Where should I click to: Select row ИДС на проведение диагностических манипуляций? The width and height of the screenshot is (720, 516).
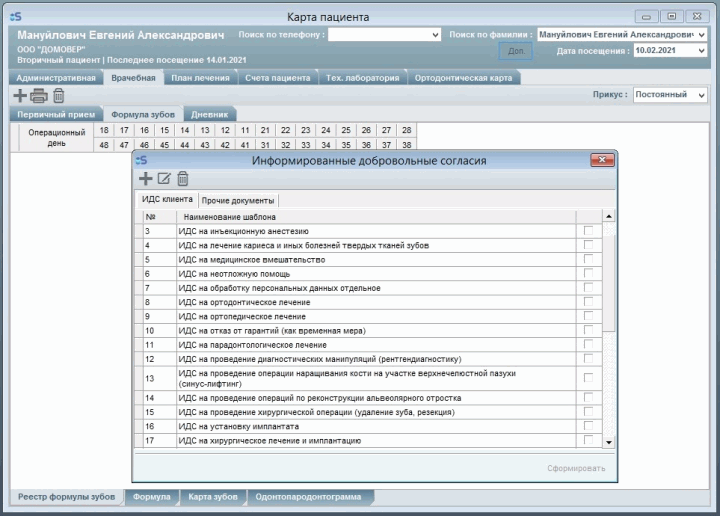[369, 359]
